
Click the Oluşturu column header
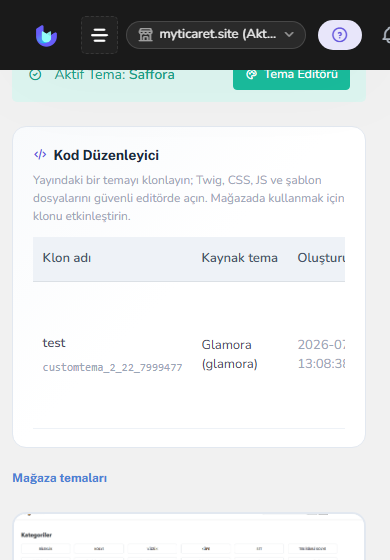(321, 258)
